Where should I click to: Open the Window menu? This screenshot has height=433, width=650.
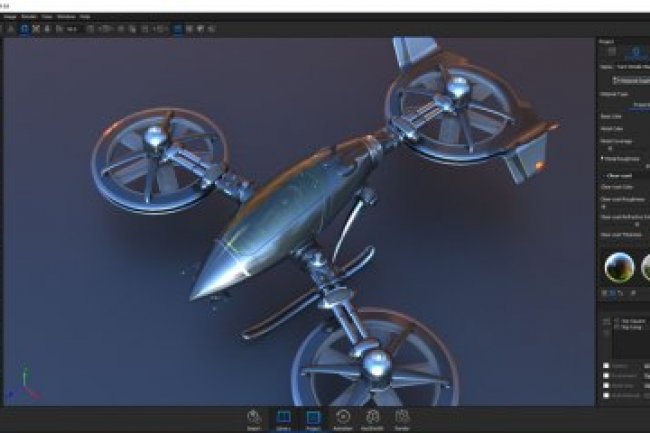point(65,17)
